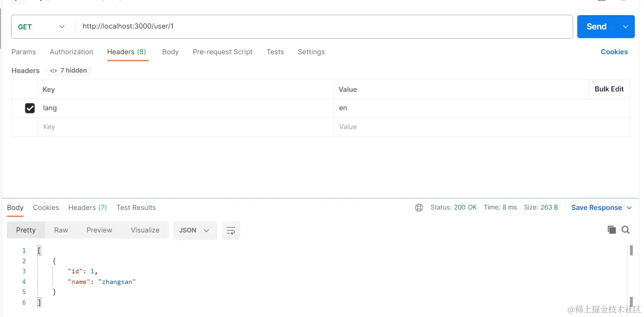Click the network globe icon
This screenshot has width=644, height=317.
(419, 208)
